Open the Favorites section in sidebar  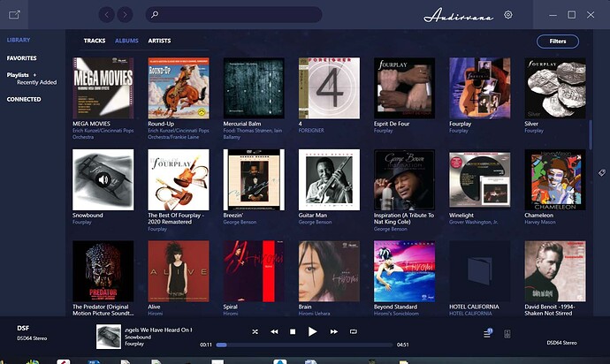tap(22, 58)
